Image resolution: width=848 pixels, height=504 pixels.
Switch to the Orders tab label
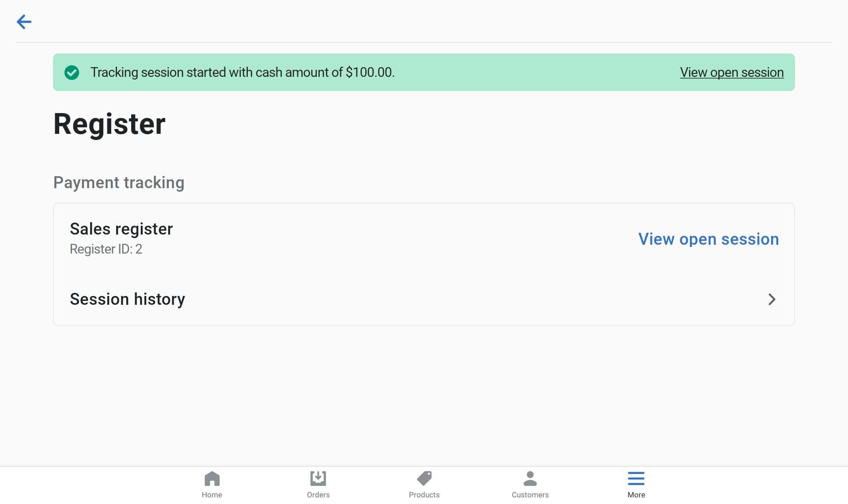318,495
